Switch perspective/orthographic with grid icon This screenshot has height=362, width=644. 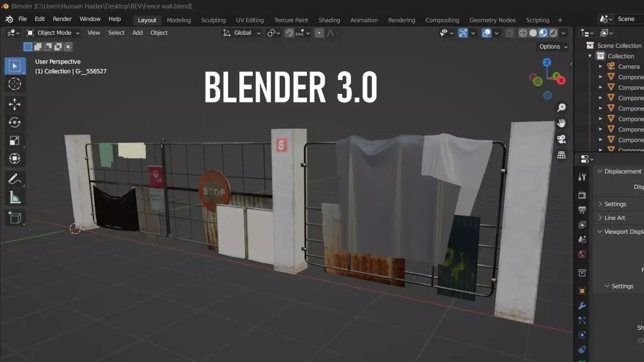pyautogui.click(x=561, y=154)
